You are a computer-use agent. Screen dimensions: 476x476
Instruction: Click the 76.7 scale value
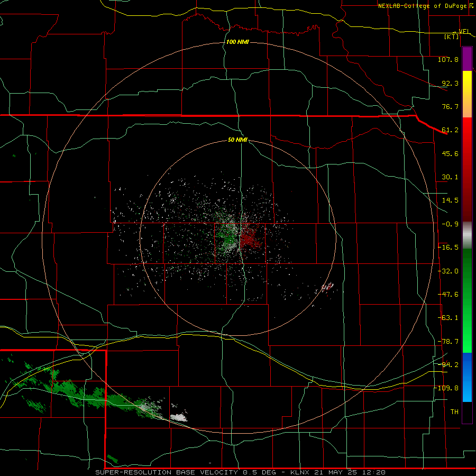[x=450, y=106]
